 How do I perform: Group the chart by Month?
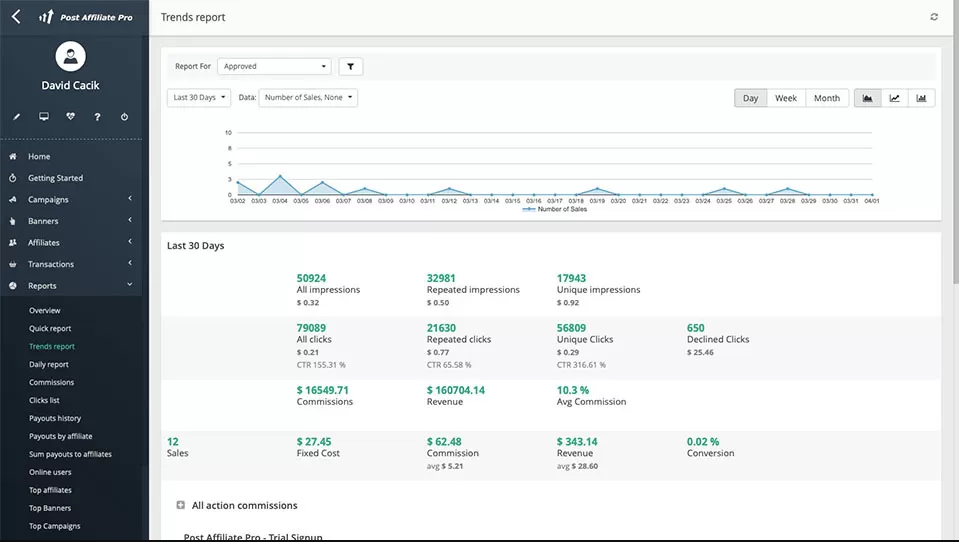(826, 98)
